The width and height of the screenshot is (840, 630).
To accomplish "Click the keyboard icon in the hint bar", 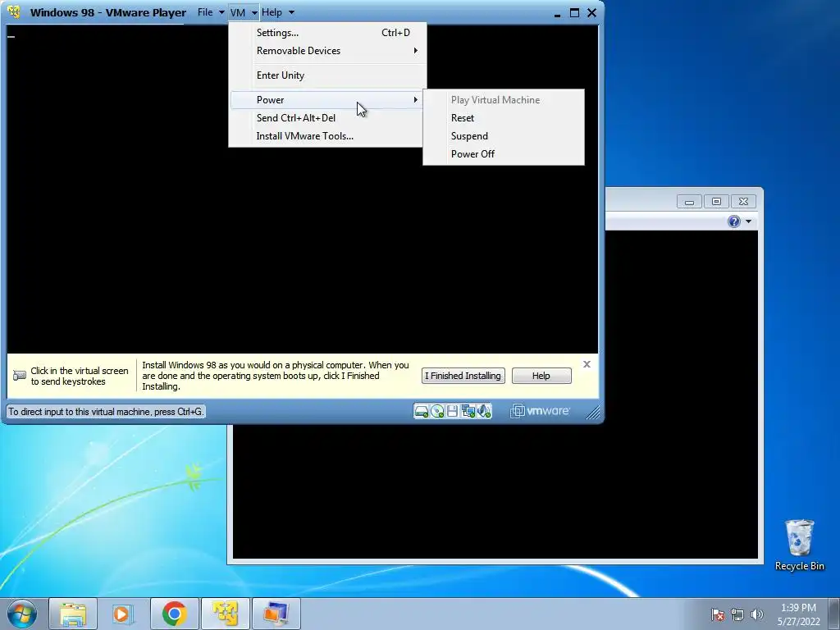I will pos(20,376).
